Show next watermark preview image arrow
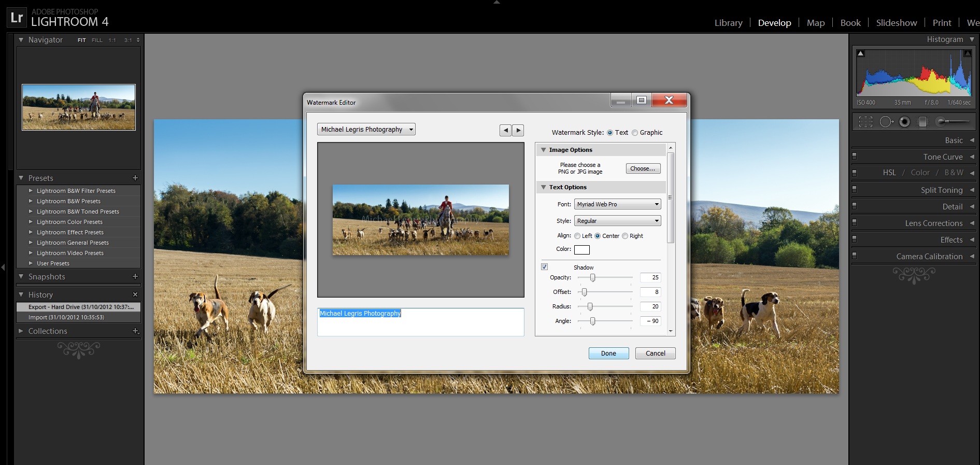Viewport: 980px width, 465px height. pos(518,131)
